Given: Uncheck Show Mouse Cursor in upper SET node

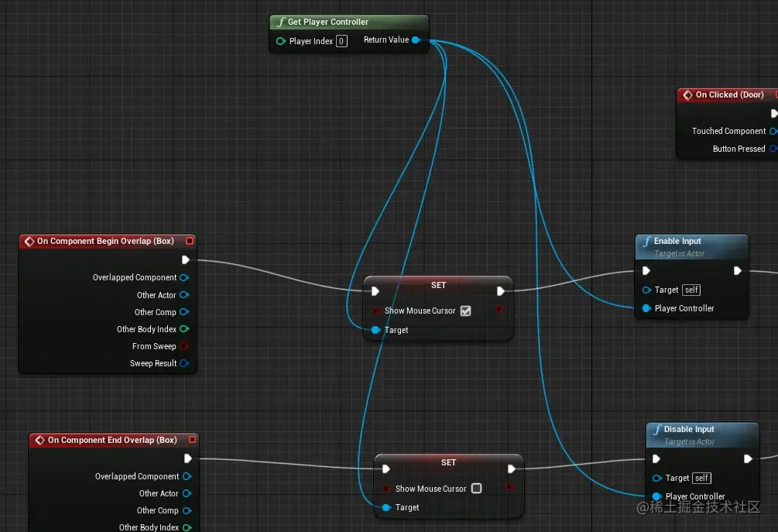Looking at the screenshot, I should (465, 311).
